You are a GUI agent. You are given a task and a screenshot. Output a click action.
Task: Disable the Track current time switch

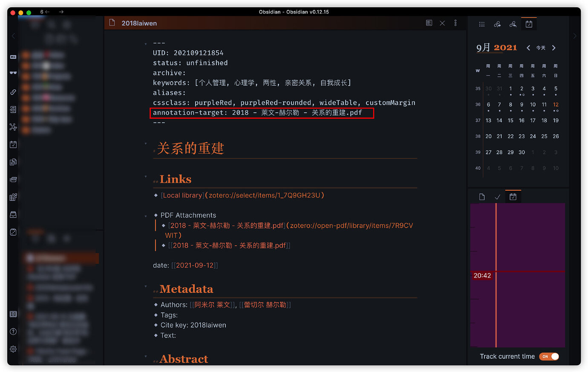click(549, 356)
